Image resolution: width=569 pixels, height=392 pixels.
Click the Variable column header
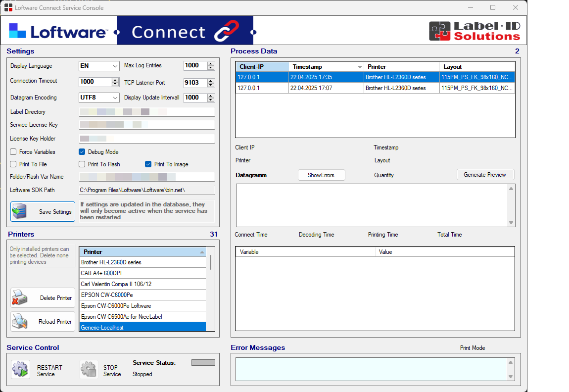click(x=305, y=252)
